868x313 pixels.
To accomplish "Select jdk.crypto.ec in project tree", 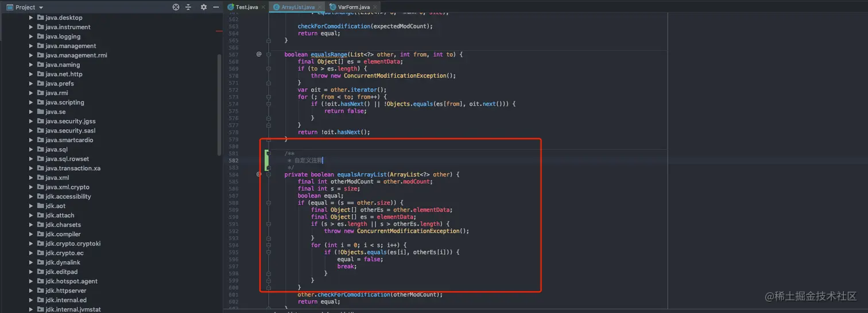I will (64, 253).
